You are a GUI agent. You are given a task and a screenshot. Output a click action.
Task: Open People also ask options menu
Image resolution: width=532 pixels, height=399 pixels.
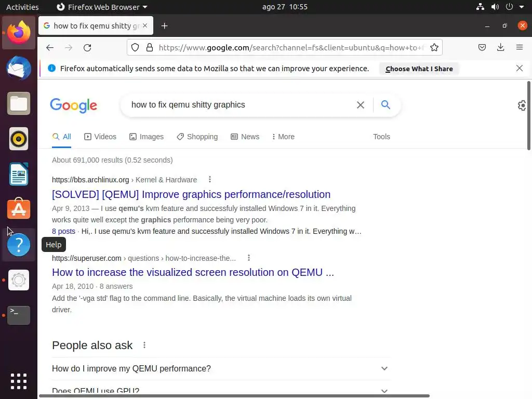tap(144, 345)
